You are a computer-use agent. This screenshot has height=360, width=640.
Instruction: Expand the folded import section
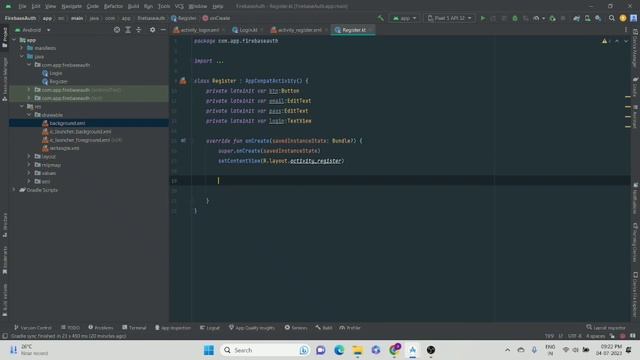(x=220, y=61)
